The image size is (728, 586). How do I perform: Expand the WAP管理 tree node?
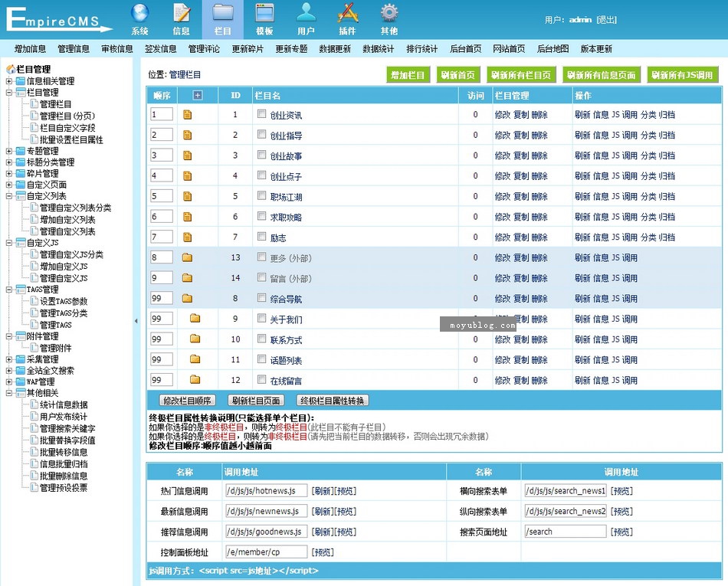point(9,381)
